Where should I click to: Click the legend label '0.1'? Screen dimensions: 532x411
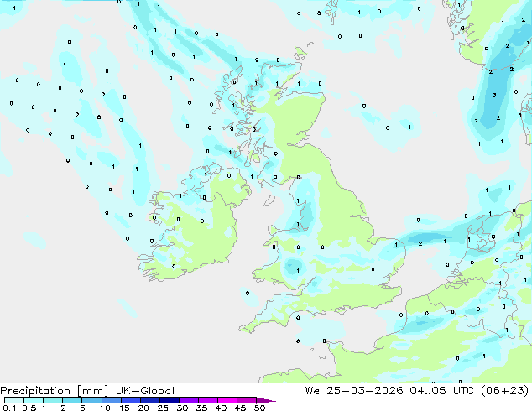coord(9,408)
